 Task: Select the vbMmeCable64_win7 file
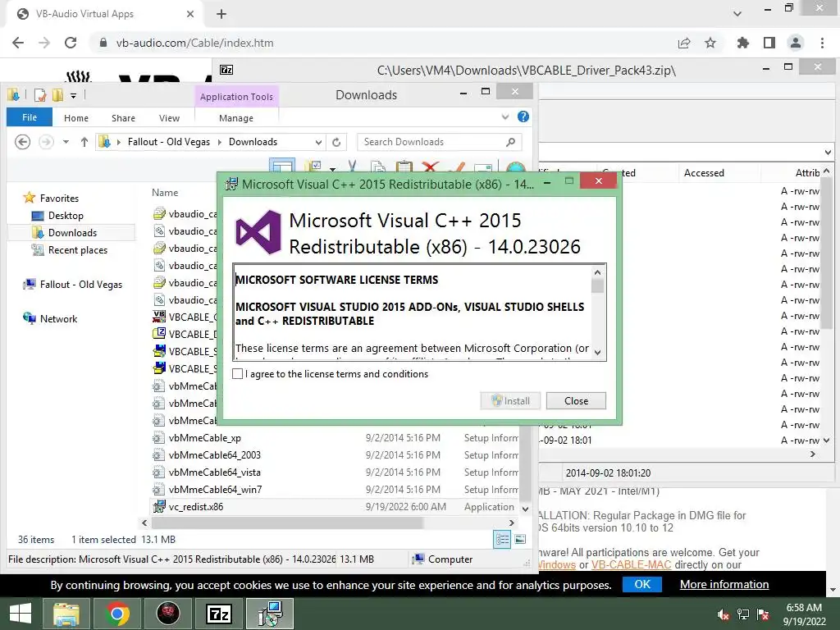pyautogui.click(x=216, y=490)
